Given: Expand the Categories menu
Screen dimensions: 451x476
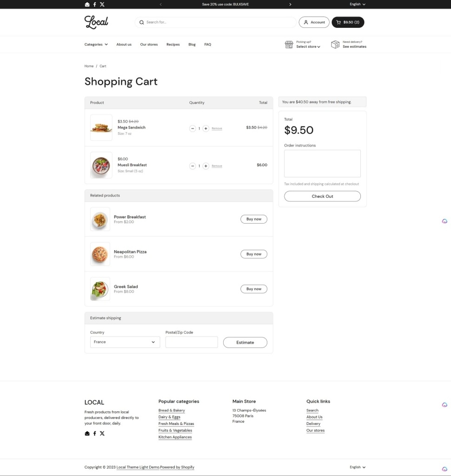Looking at the screenshot, I should 96,45.
